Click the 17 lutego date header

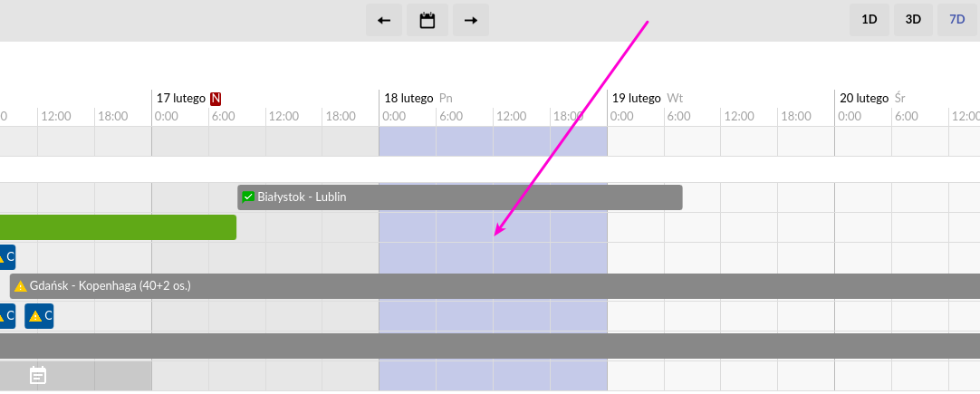(181, 98)
